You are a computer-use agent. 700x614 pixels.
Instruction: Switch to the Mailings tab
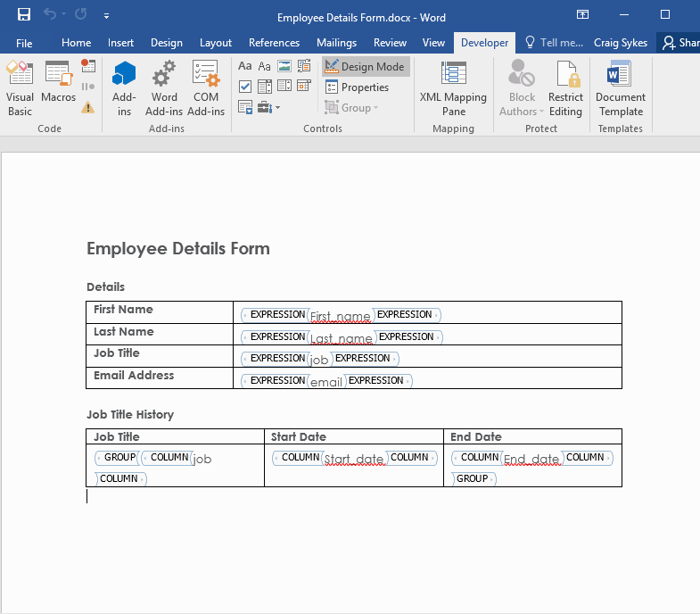pos(336,43)
